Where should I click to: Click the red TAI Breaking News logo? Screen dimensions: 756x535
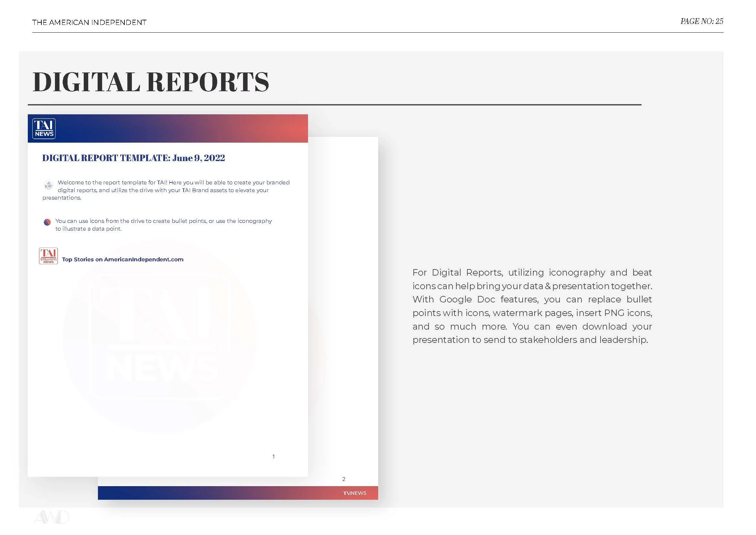48,256
